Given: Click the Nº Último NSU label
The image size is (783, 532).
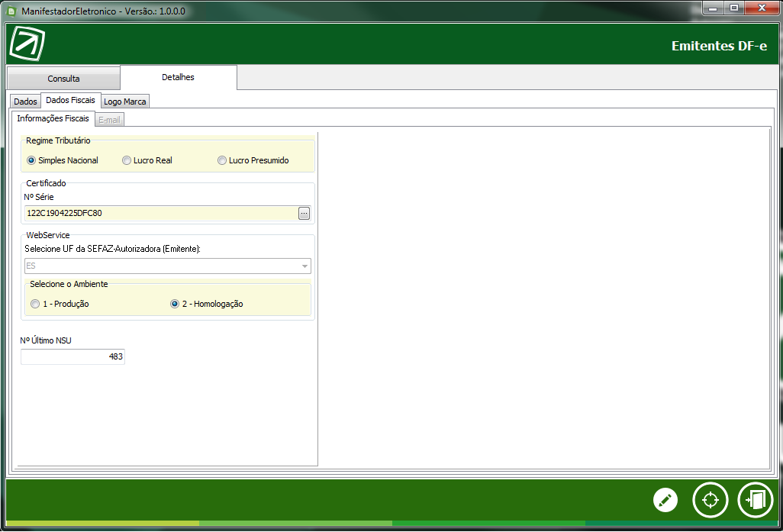Looking at the screenshot, I should pos(46,340).
